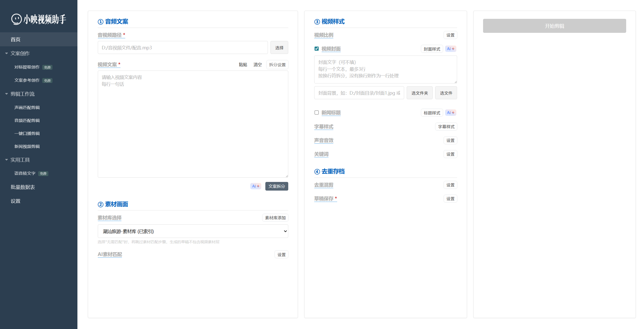Open 拆分设置 for video script
Viewport: 644px width, 329px height.
coord(277,65)
